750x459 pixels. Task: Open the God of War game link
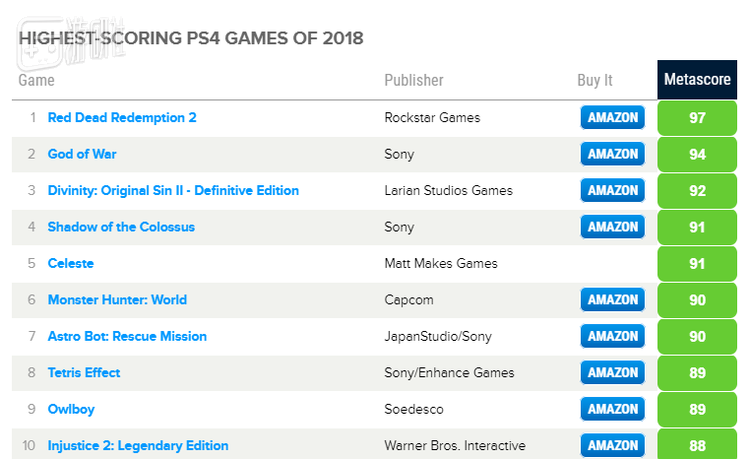(x=83, y=154)
